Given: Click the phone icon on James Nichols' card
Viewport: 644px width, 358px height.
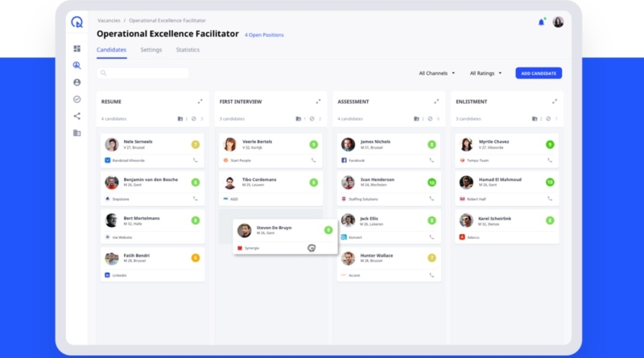Looking at the screenshot, I should point(431,160).
